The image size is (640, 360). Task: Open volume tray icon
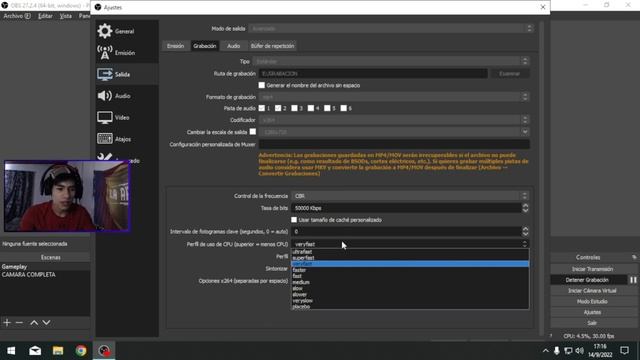point(579,351)
